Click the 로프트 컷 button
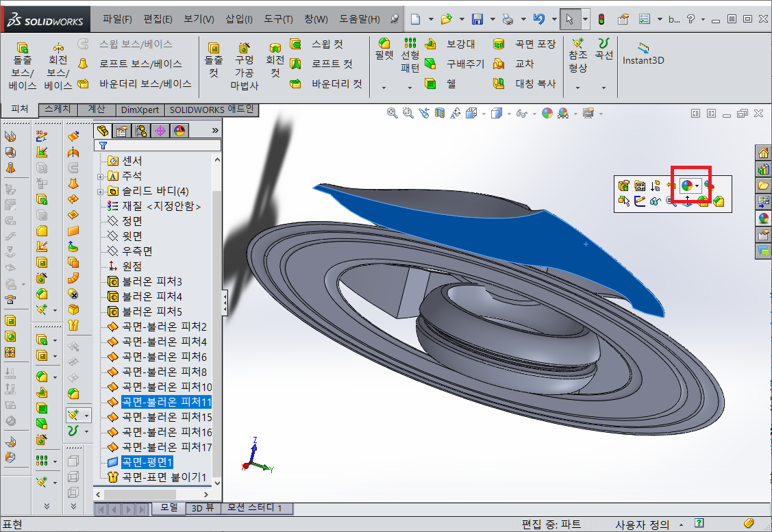The height and width of the screenshot is (532, 772). coord(321,64)
